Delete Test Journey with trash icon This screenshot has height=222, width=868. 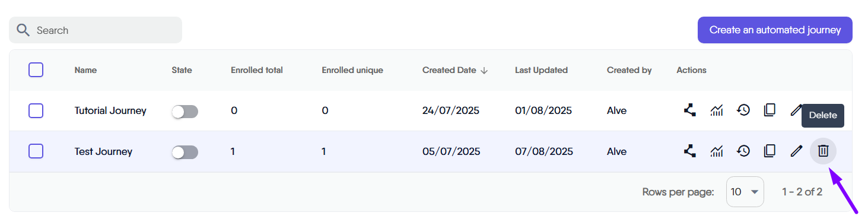(x=823, y=151)
